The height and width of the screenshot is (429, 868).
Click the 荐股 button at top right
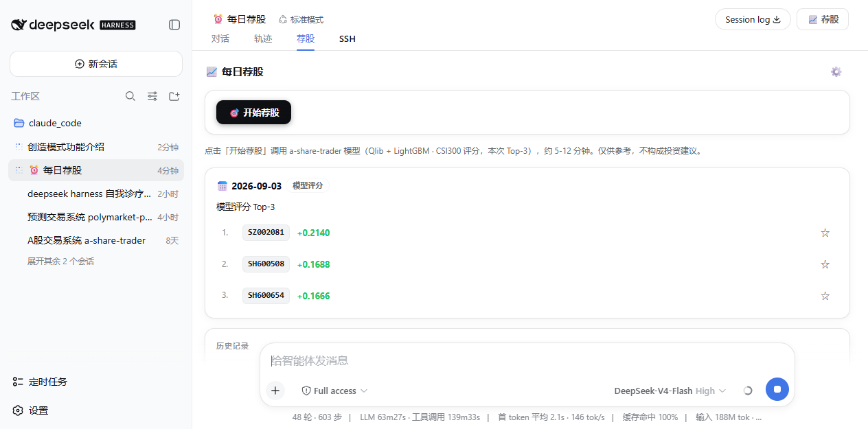point(823,19)
